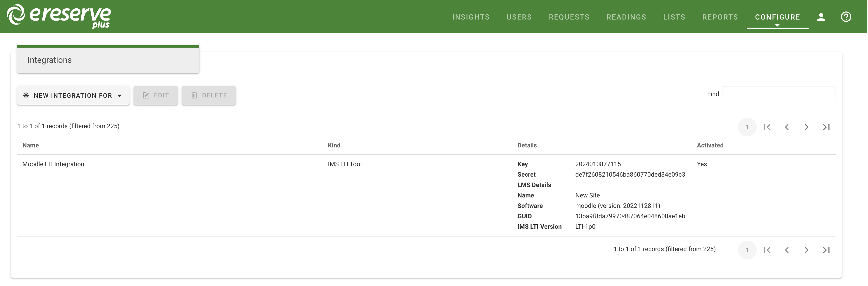Click the DELETE button
Image resolution: width=868 pixels, height=286 pixels.
209,95
